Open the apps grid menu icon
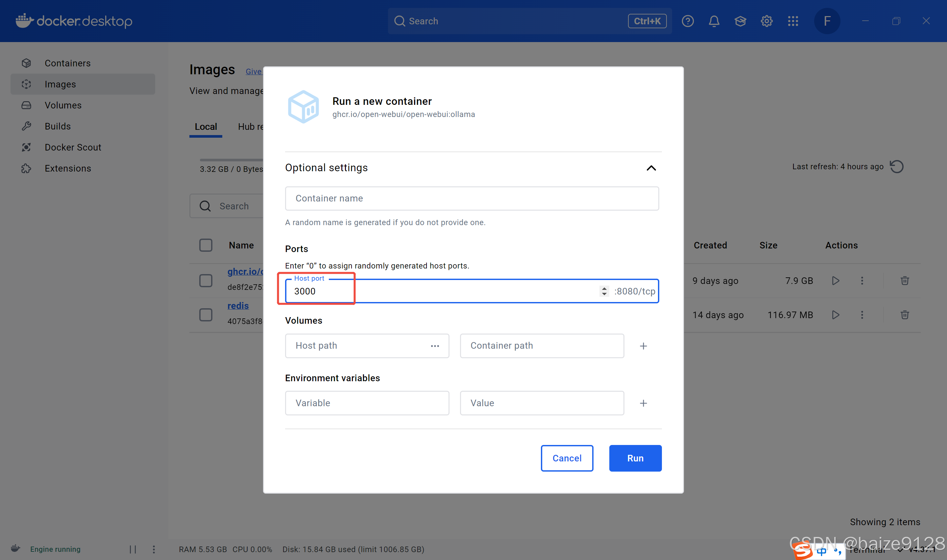This screenshot has width=947, height=560. click(793, 21)
